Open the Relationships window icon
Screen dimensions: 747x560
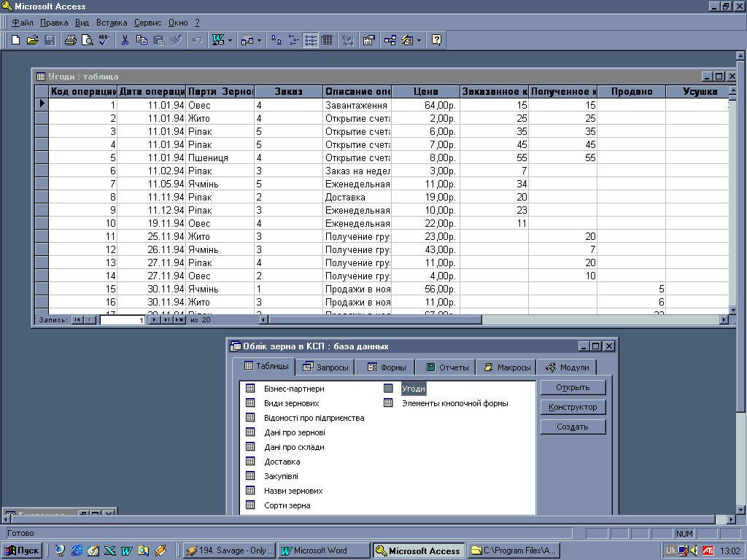point(390,40)
